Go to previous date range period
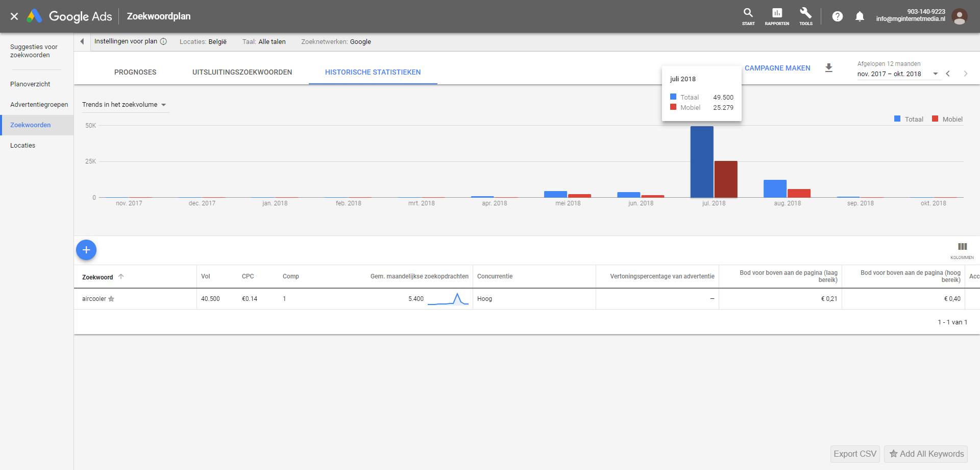The height and width of the screenshot is (470, 980). click(x=948, y=74)
